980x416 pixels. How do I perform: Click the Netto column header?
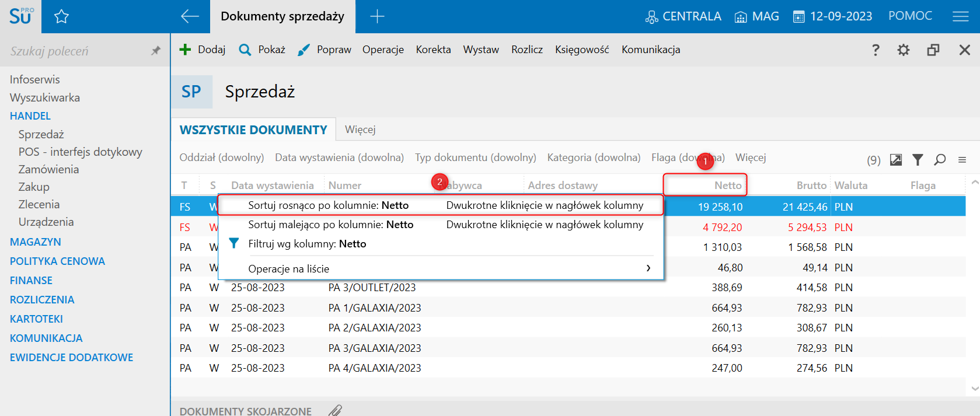[x=705, y=185]
